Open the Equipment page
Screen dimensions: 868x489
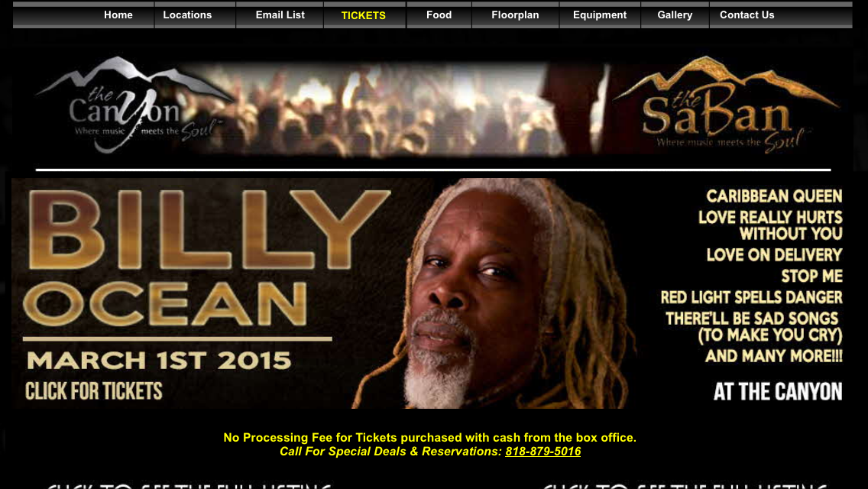point(600,15)
